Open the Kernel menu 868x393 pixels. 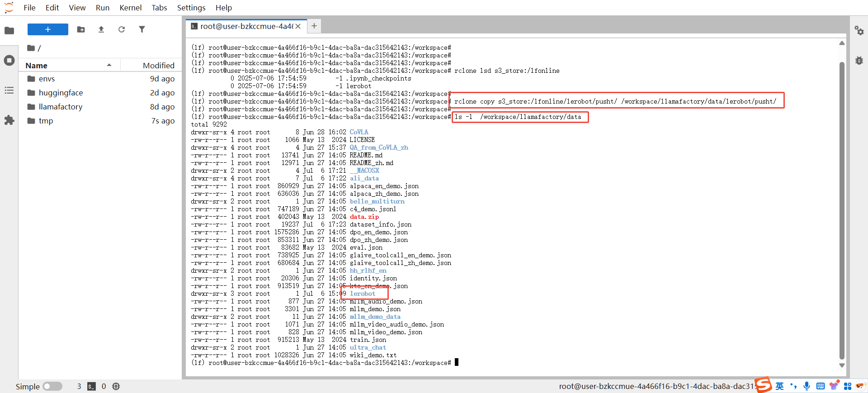(x=130, y=8)
